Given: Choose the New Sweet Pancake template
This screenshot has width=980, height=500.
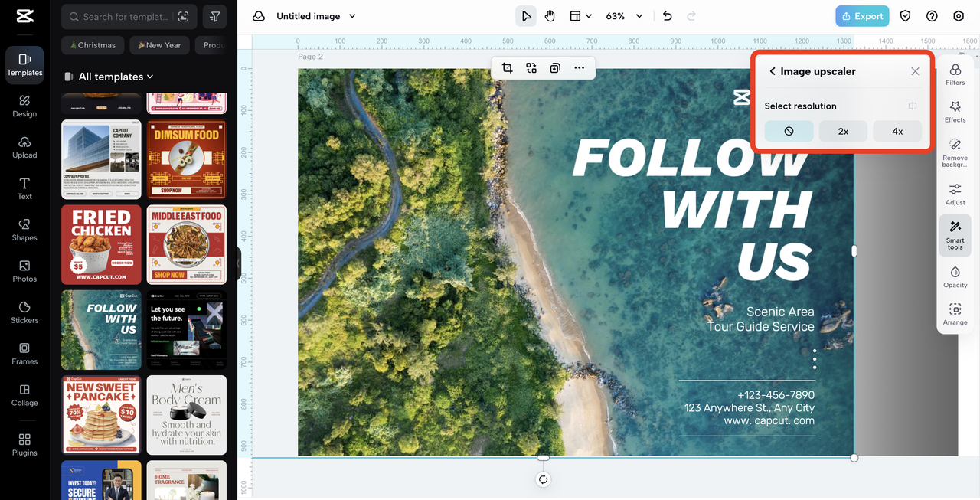Looking at the screenshot, I should 101,415.
